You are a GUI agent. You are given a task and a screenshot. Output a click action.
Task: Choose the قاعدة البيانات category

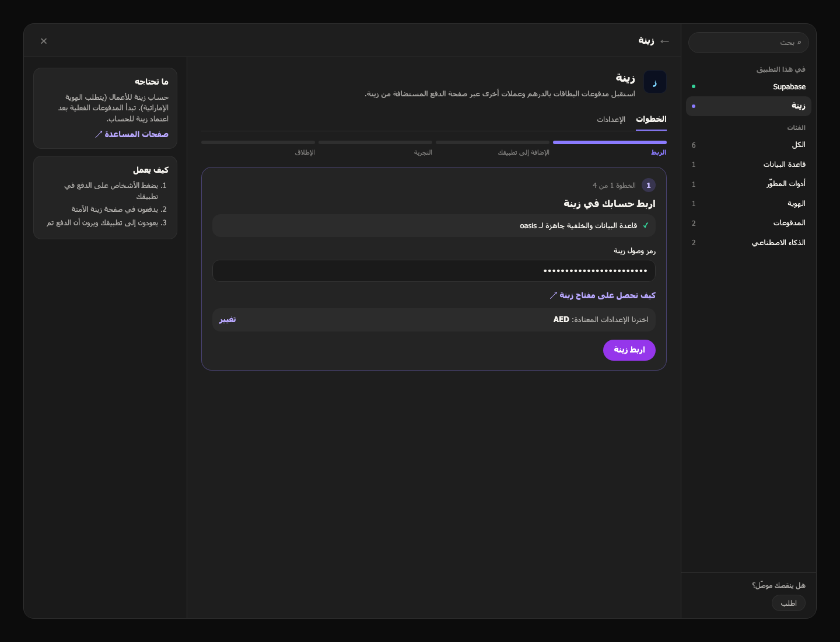pyautogui.click(x=748, y=165)
